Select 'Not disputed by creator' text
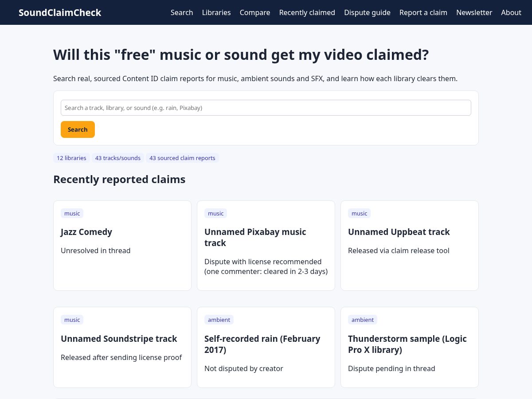The width and height of the screenshot is (532, 399). coord(243,368)
